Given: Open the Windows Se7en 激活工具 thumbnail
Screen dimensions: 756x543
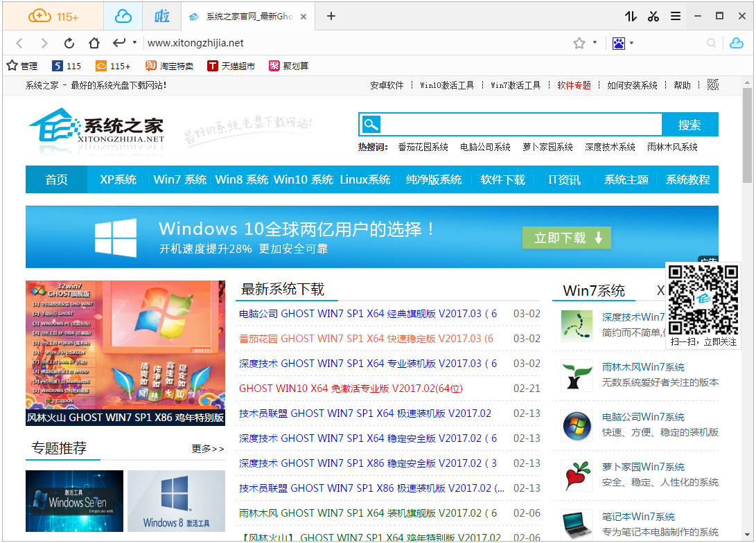Looking at the screenshot, I should (x=74, y=501).
